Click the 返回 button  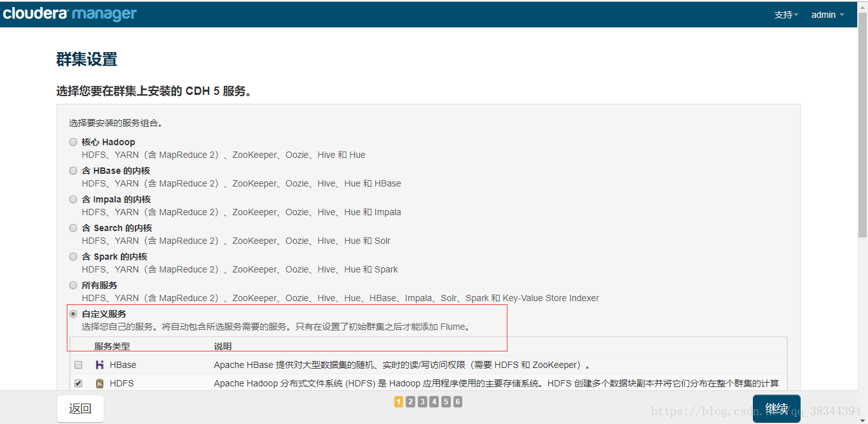pos(80,409)
